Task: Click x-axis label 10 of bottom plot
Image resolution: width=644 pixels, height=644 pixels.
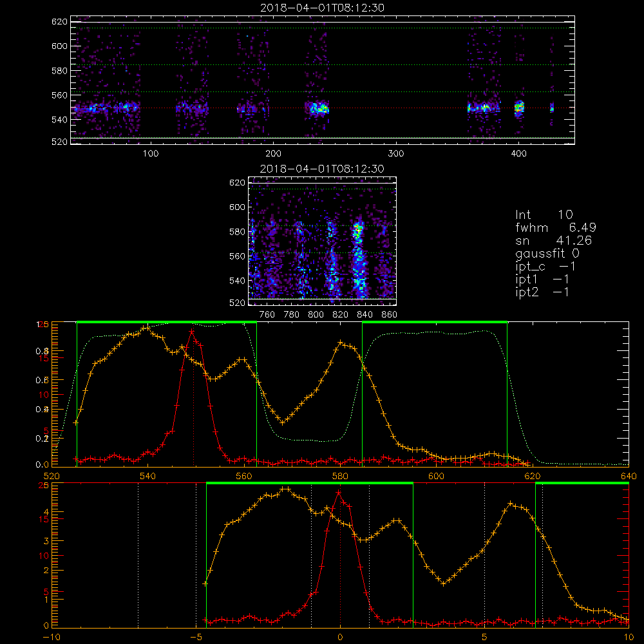Action: pyautogui.click(x=629, y=637)
